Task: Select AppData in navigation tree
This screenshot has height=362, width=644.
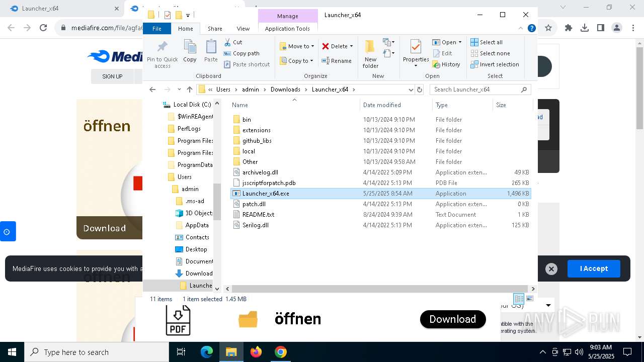Action: click(x=197, y=225)
